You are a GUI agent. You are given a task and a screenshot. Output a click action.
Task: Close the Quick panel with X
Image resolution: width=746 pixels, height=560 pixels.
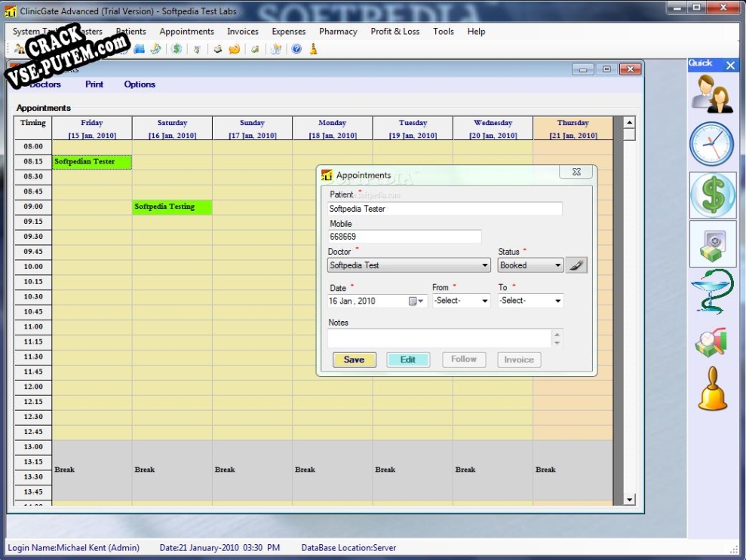coord(730,65)
